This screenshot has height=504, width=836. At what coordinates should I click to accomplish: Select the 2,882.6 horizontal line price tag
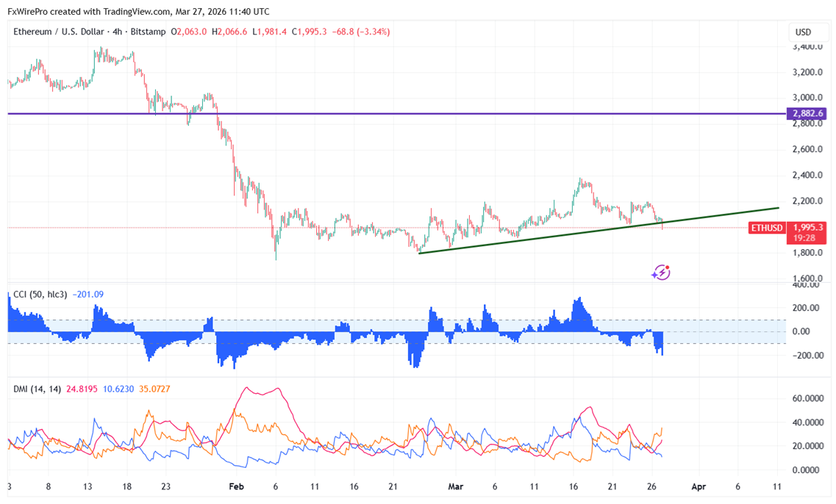[x=807, y=113]
